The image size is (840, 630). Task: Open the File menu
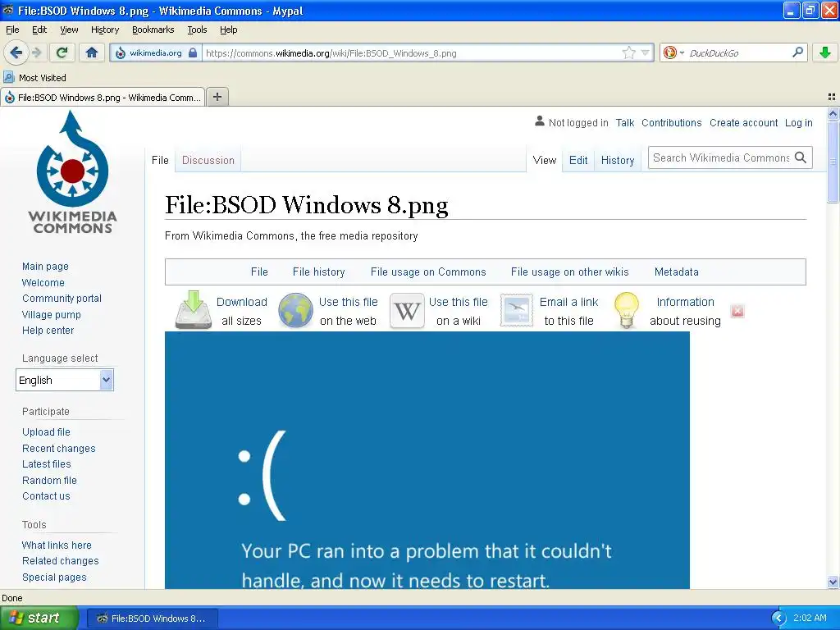pos(12,30)
